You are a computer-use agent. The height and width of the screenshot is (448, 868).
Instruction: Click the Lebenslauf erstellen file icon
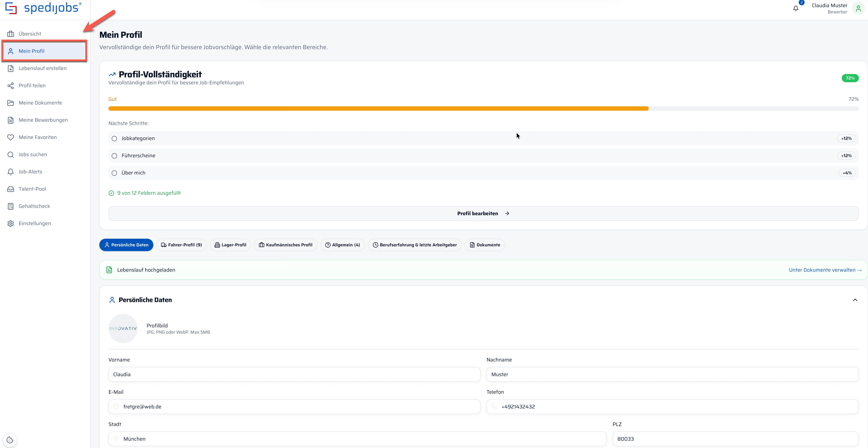(11, 68)
